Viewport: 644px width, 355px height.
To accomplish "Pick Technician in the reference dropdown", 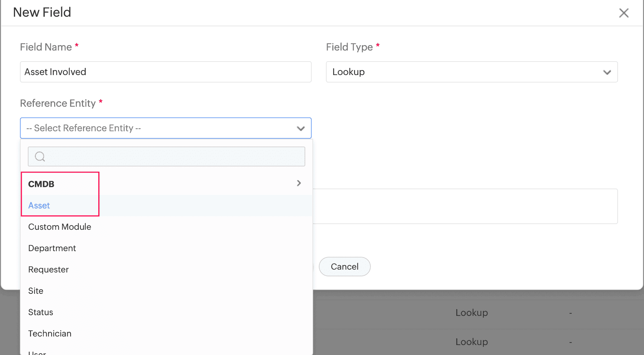I will coord(50,333).
